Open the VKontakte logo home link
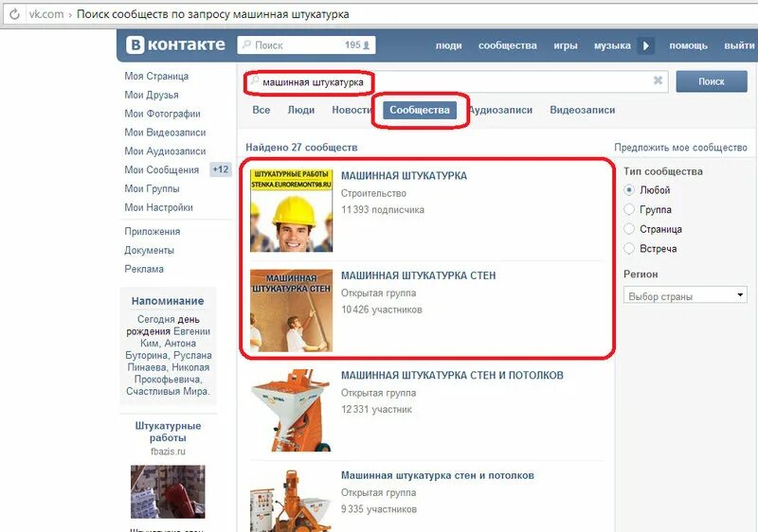758x532 pixels. click(x=175, y=44)
